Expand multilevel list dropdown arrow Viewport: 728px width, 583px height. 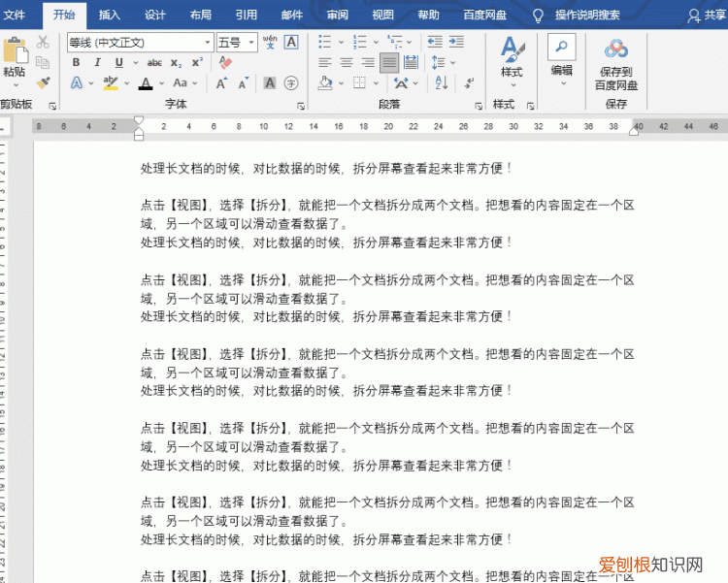(x=410, y=43)
